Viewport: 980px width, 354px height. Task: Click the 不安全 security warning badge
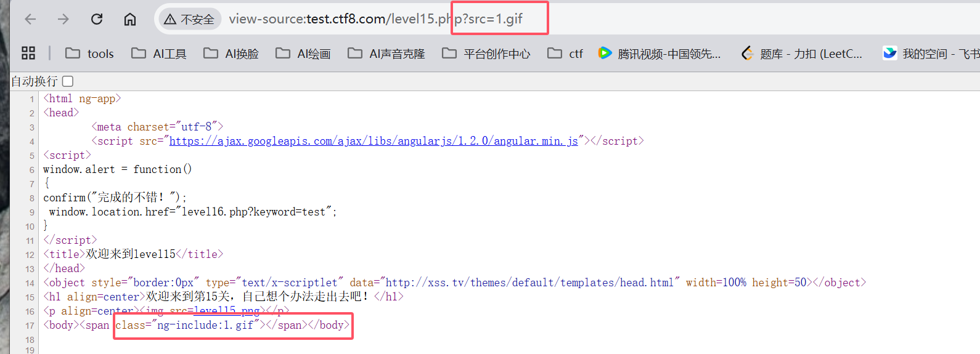[190, 20]
